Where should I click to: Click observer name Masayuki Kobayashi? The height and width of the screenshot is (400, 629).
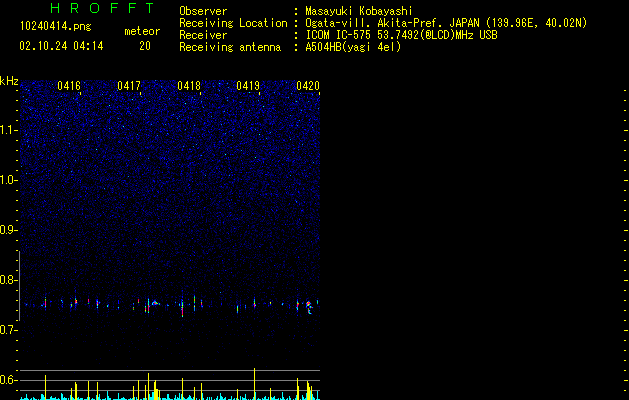point(359,11)
